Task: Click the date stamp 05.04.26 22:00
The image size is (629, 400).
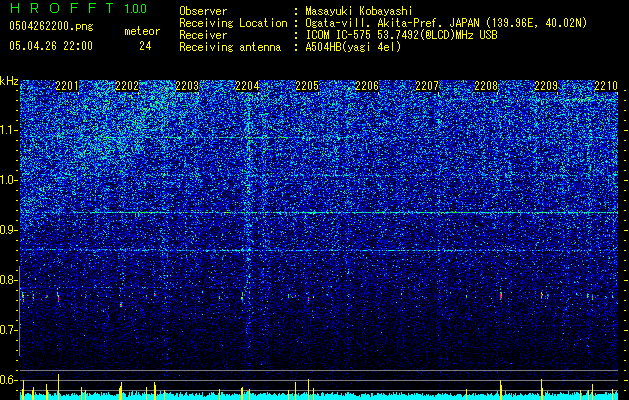Action: (51, 46)
